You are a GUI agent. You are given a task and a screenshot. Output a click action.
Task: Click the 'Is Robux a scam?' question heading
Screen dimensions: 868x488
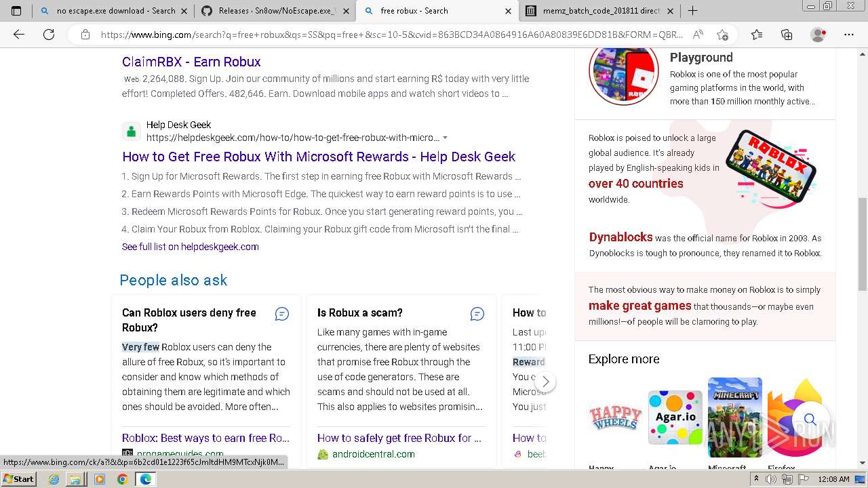pyautogui.click(x=360, y=312)
